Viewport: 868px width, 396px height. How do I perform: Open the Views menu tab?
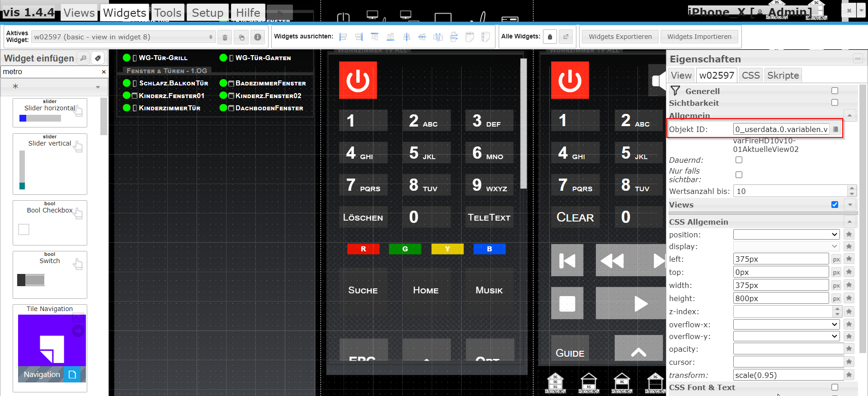click(x=79, y=13)
